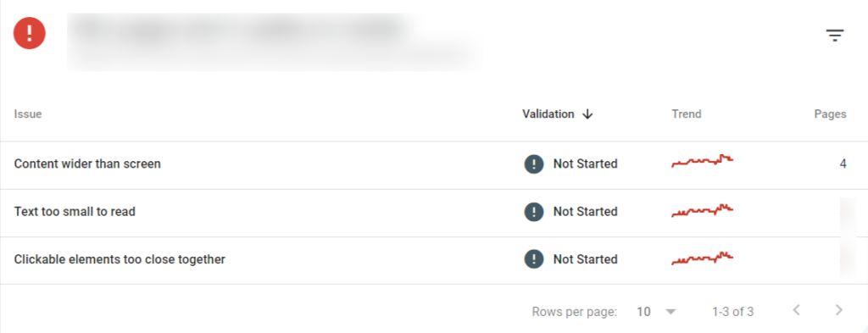Click trend sparkline for Content wider than screen
Image resolution: width=868 pixels, height=333 pixels.
tap(703, 161)
